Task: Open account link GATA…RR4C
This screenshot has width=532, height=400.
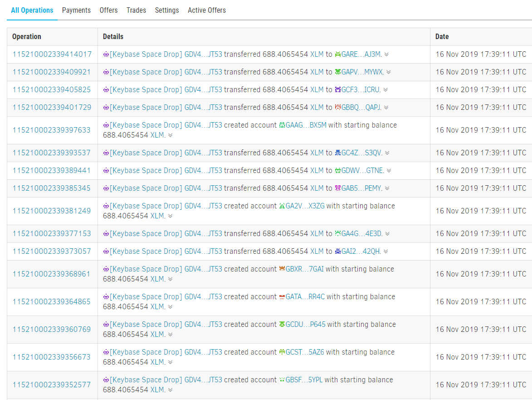Action: 305,297
